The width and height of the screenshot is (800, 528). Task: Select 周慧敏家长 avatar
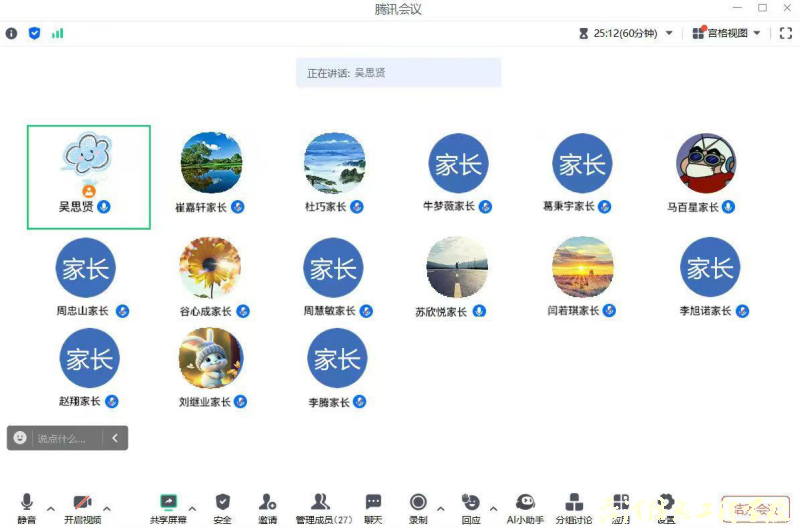[333, 267]
